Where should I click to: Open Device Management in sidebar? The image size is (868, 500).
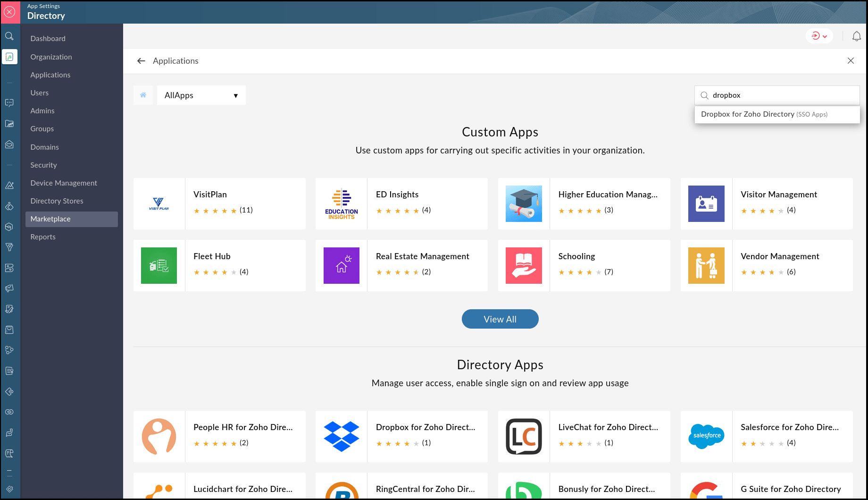pyautogui.click(x=64, y=183)
